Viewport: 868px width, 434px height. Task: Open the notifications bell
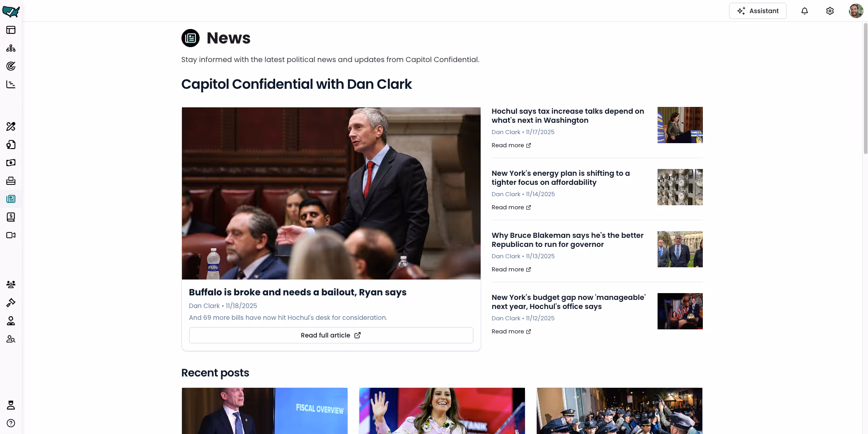pyautogui.click(x=804, y=11)
